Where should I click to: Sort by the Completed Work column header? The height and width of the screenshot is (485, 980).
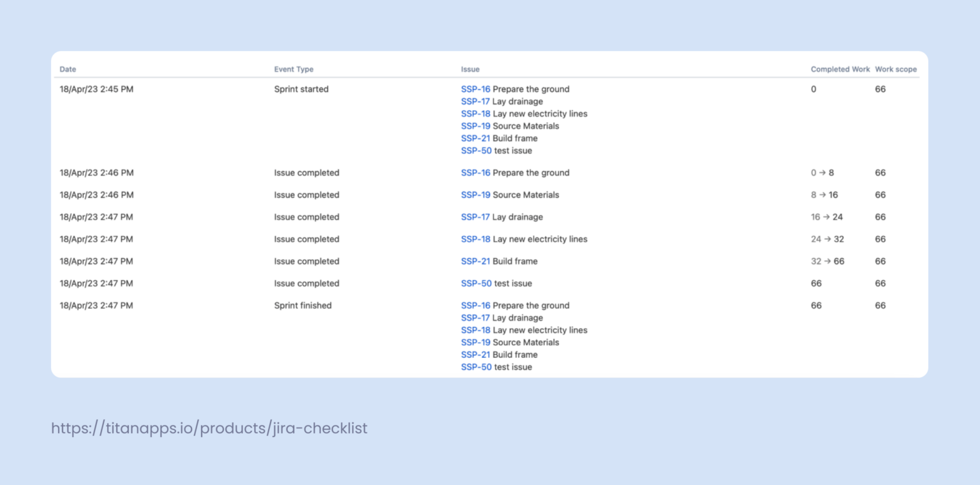pyautogui.click(x=840, y=69)
